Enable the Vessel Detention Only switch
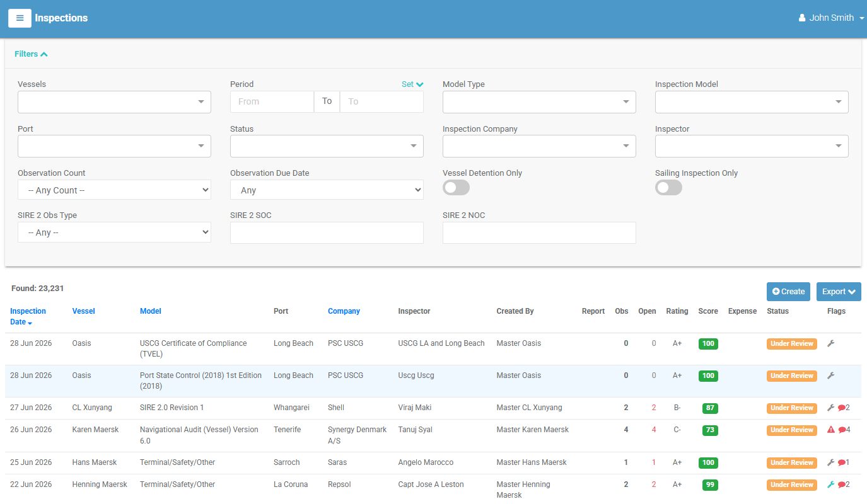 coord(456,187)
